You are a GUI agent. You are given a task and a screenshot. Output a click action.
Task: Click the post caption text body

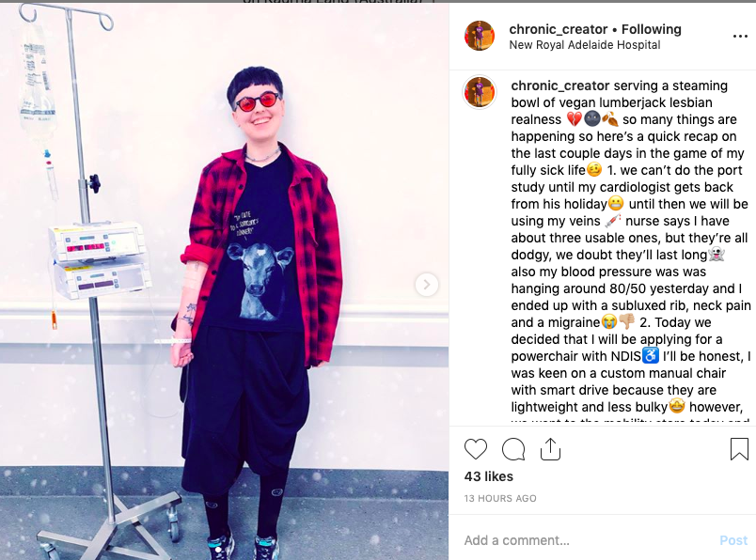[631, 246]
